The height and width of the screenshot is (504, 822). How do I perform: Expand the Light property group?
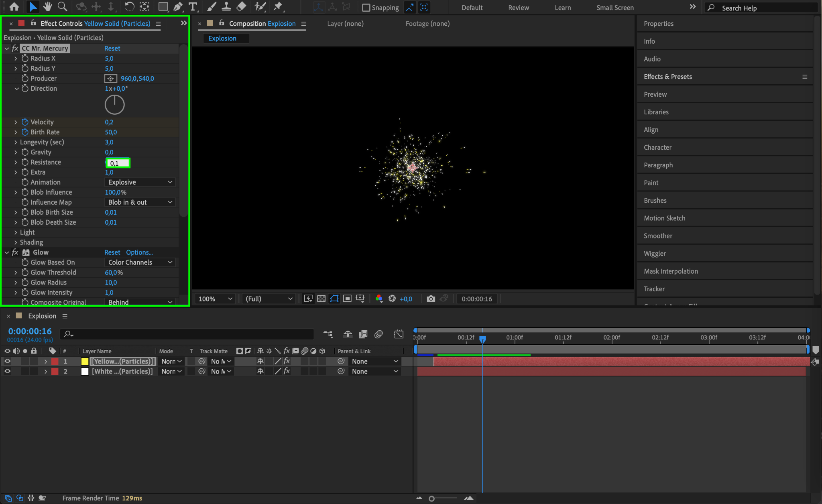coord(16,232)
